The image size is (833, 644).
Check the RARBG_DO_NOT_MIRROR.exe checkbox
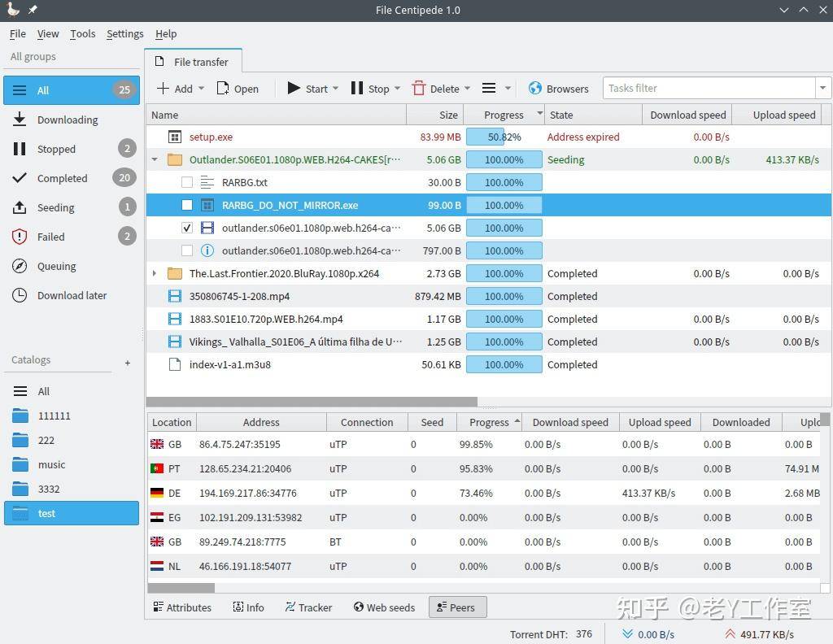187,205
